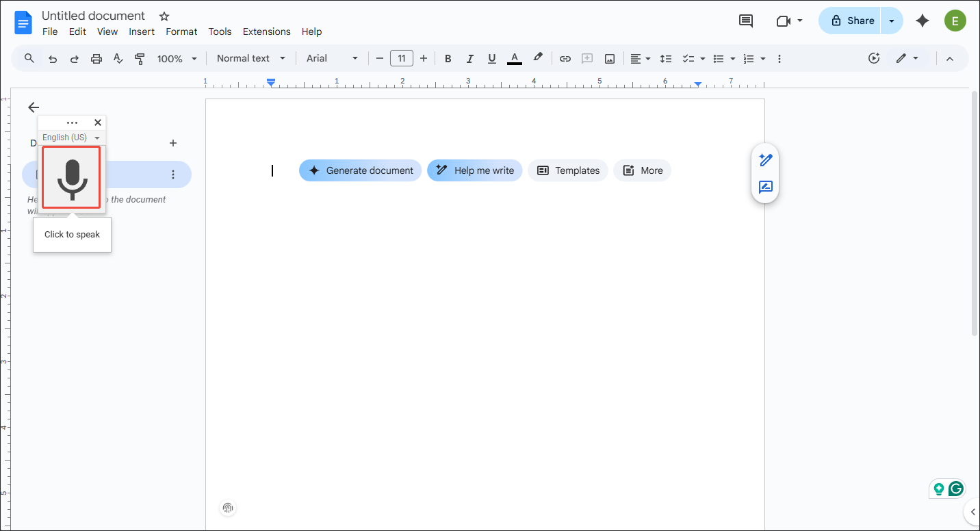Viewport: 980px width, 531px height.
Task: Open the Format menu
Action: [x=181, y=31]
